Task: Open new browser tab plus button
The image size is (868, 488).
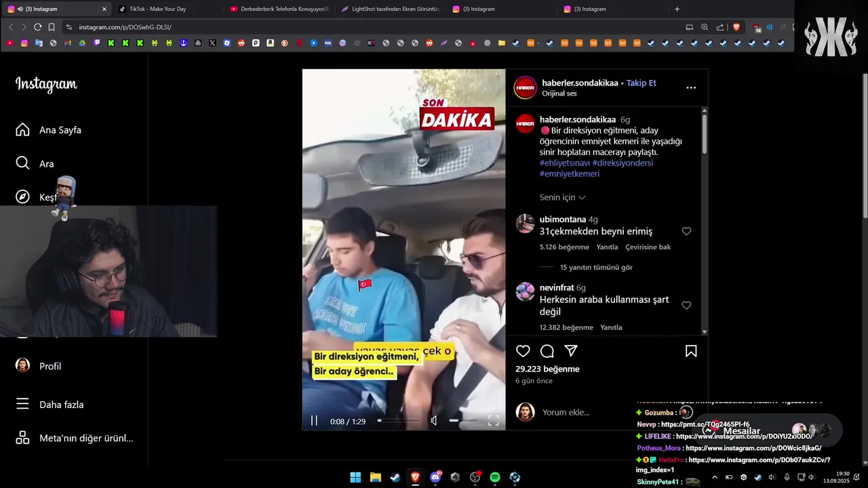Action: 677,9
